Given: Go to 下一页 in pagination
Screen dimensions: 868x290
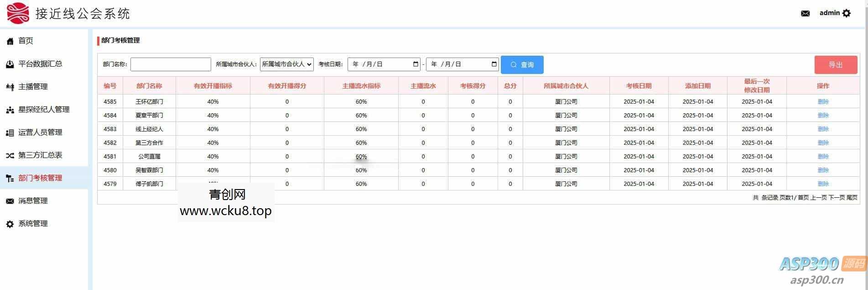Looking at the screenshot, I should [x=837, y=198].
